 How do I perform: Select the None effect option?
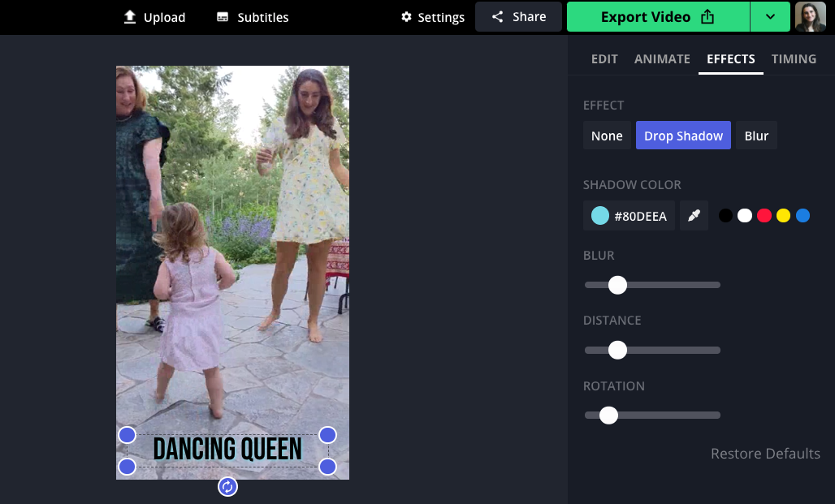tap(607, 136)
